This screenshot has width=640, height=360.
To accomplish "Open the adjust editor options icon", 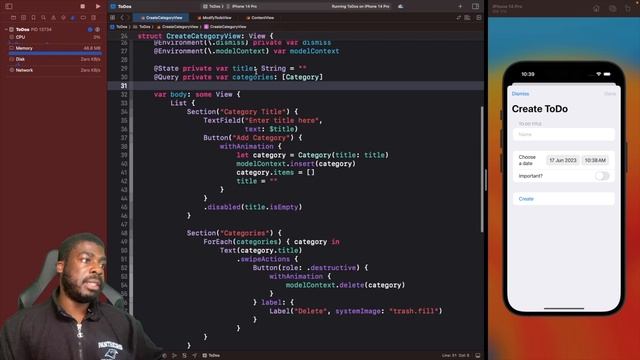I will click(x=467, y=18).
